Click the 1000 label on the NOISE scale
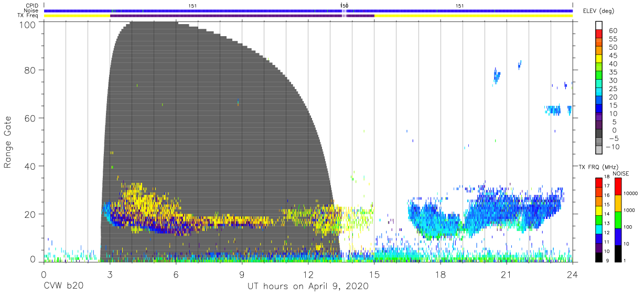Viewport: 644px width, 297px height. [x=629, y=211]
